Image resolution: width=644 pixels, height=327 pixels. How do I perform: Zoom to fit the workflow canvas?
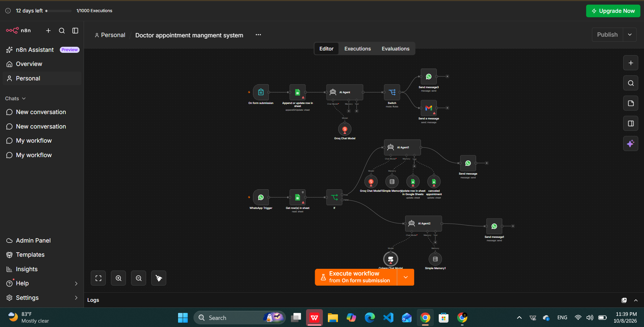[98, 278]
